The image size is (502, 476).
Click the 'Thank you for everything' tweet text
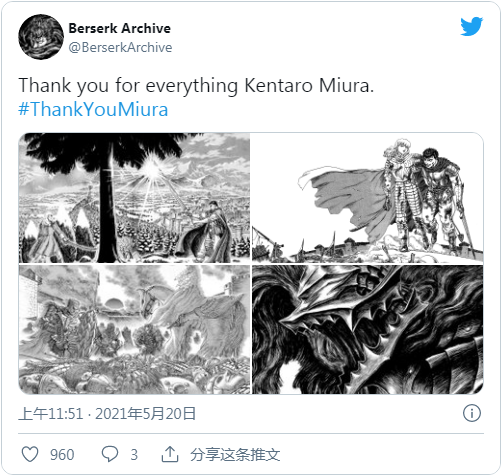196,85
